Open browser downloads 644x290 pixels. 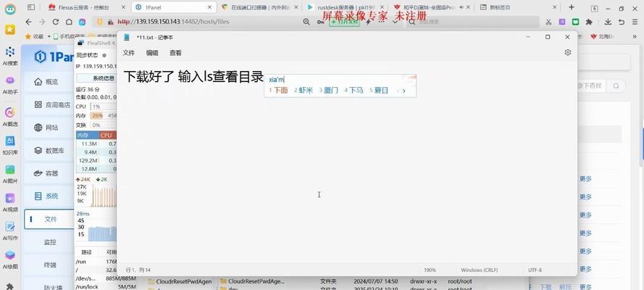pos(609,22)
